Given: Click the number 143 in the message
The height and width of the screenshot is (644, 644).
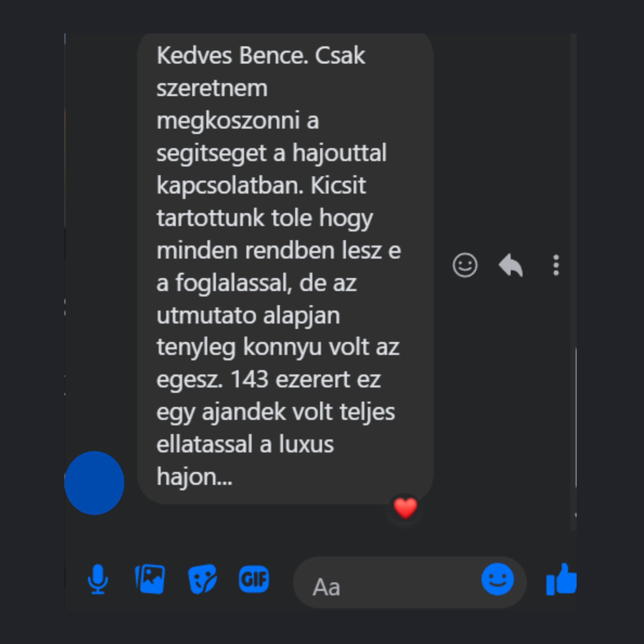Looking at the screenshot, I should [249, 379].
